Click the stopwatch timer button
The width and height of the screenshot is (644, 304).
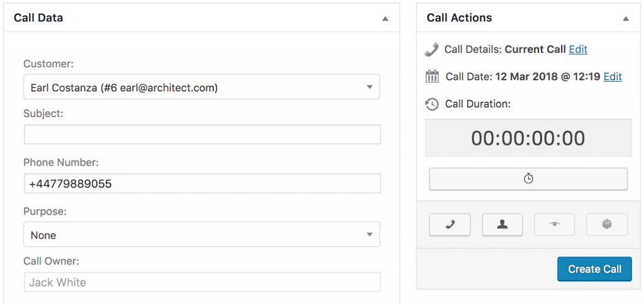point(528,179)
